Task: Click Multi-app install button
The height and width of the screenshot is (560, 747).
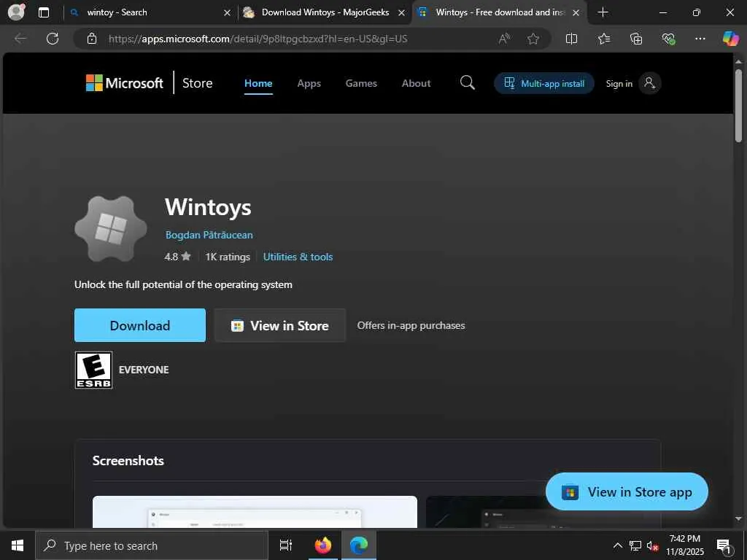Action: click(544, 83)
